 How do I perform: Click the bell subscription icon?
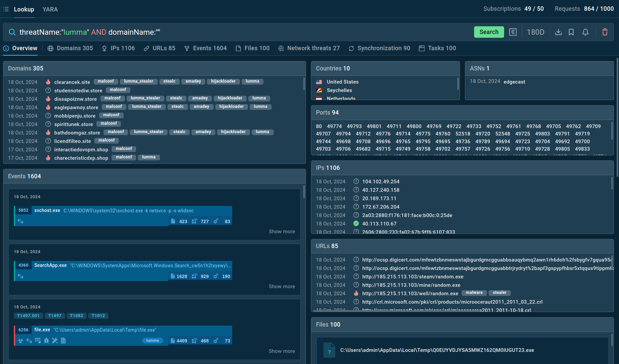(x=585, y=32)
